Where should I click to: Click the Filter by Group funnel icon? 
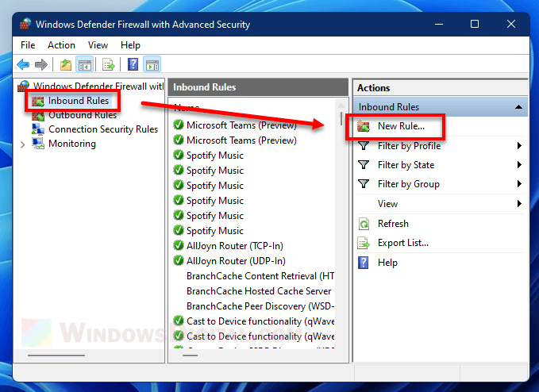[x=364, y=184]
